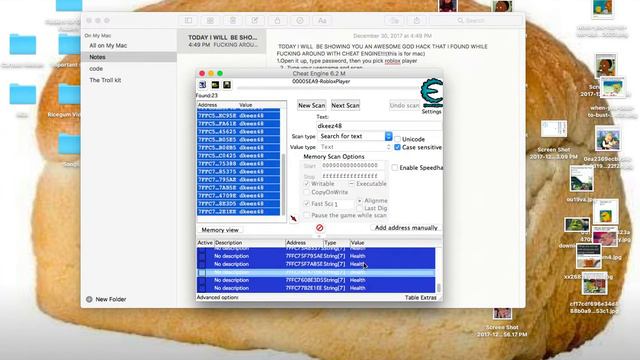This screenshot has height=360, width=640.
Task: Open Cheat Engine Settings
Action: (431, 111)
